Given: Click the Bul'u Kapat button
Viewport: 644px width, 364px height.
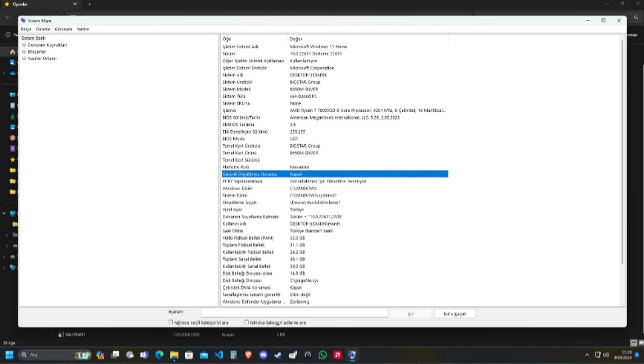Looking at the screenshot, I should pyautogui.click(x=455, y=314).
